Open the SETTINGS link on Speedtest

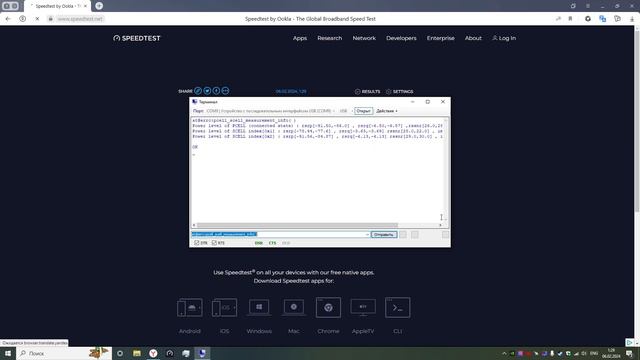[x=400, y=91]
